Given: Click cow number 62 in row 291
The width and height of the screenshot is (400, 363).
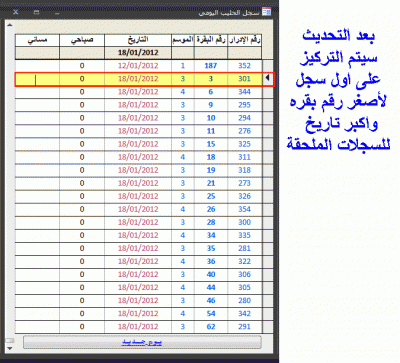Looking at the screenshot, I should (x=211, y=327).
